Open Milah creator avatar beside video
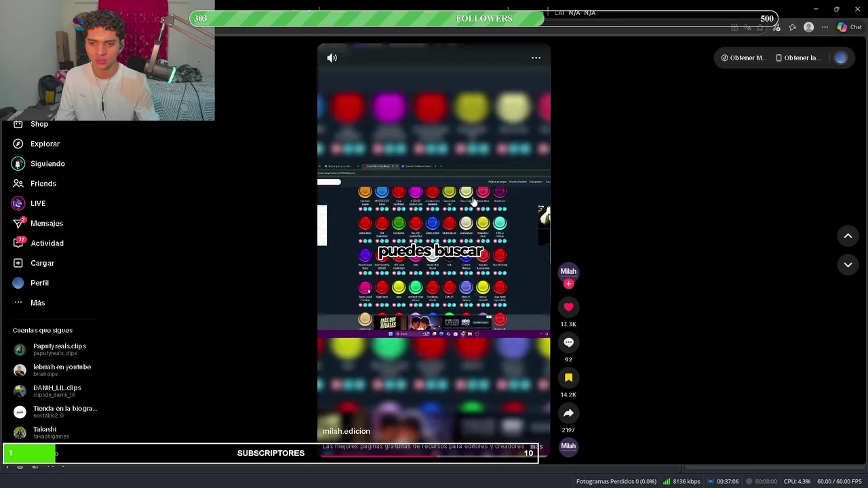Viewport: 868px width, 488px height. (x=568, y=271)
